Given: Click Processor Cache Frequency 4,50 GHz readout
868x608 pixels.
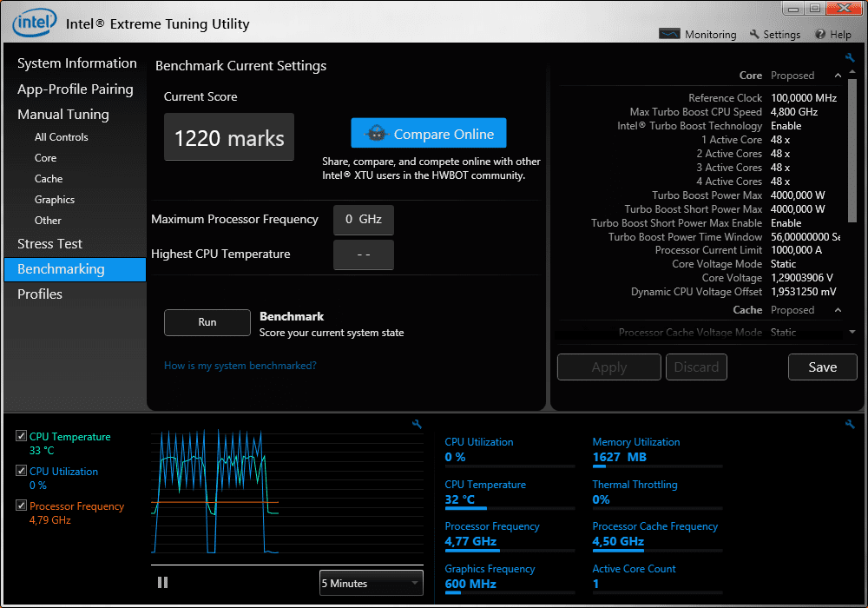Looking at the screenshot, I should [x=618, y=541].
